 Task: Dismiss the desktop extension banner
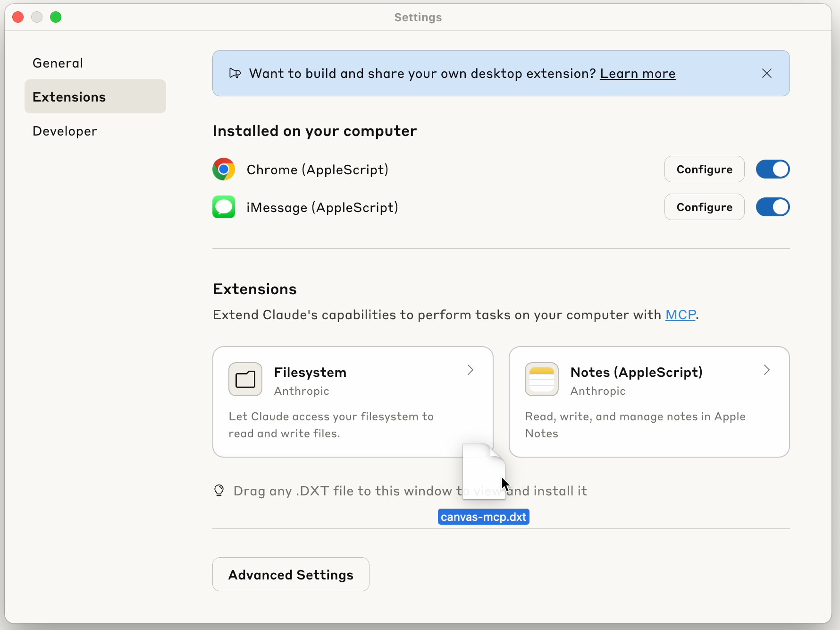767,73
